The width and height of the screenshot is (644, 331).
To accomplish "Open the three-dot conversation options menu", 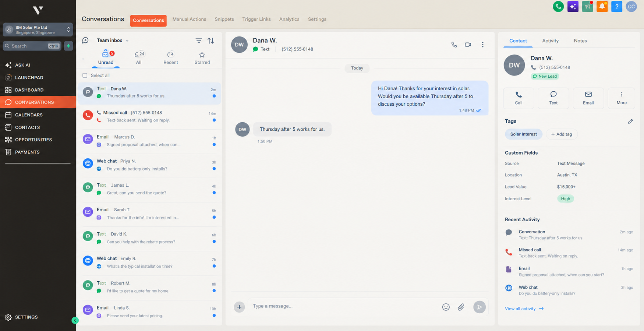I will click(483, 45).
